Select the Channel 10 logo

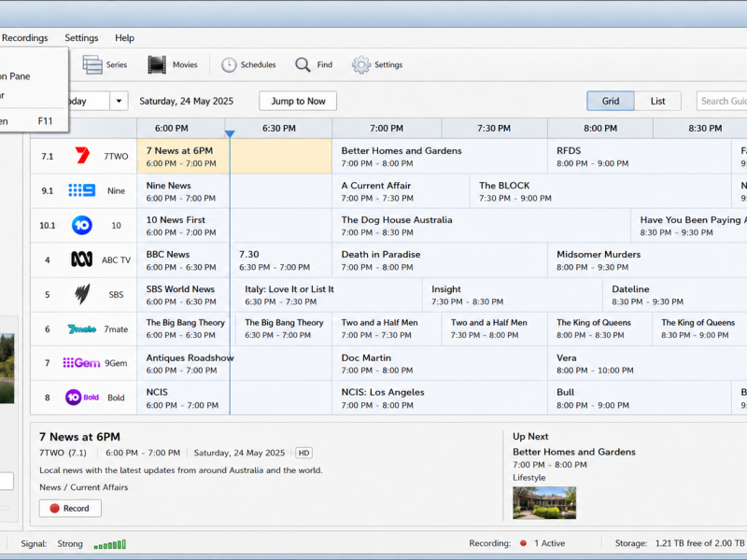pyautogui.click(x=82, y=225)
